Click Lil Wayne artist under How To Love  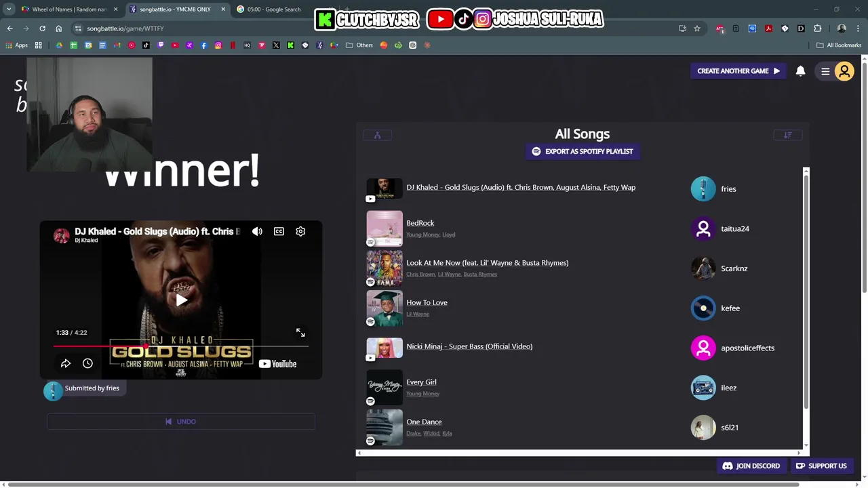click(x=418, y=314)
